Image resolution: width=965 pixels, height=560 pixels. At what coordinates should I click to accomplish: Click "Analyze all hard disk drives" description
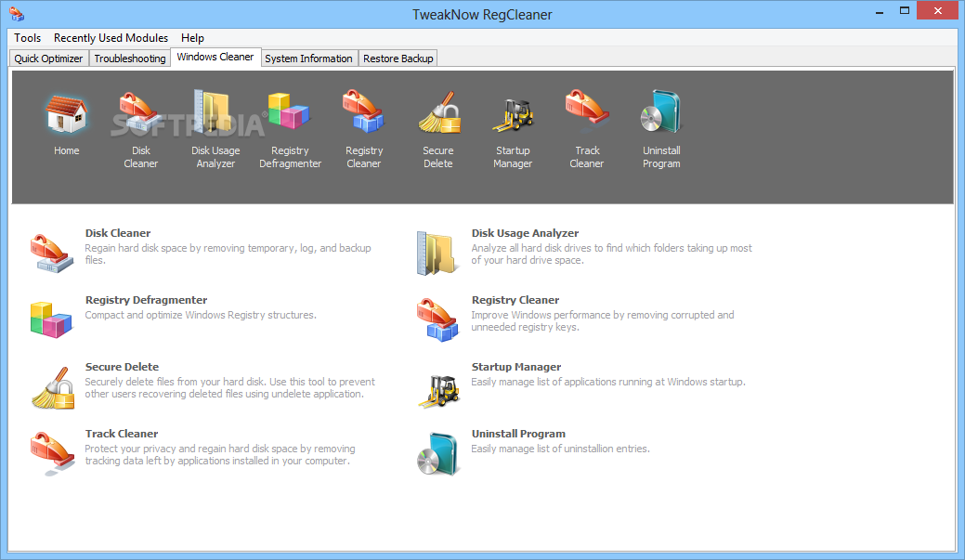[612, 254]
